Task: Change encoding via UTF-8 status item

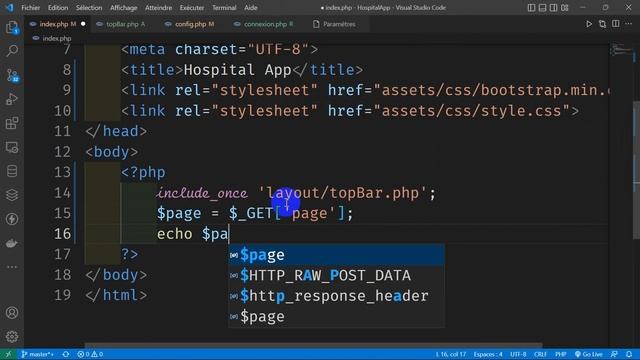Action: [x=518, y=354]
